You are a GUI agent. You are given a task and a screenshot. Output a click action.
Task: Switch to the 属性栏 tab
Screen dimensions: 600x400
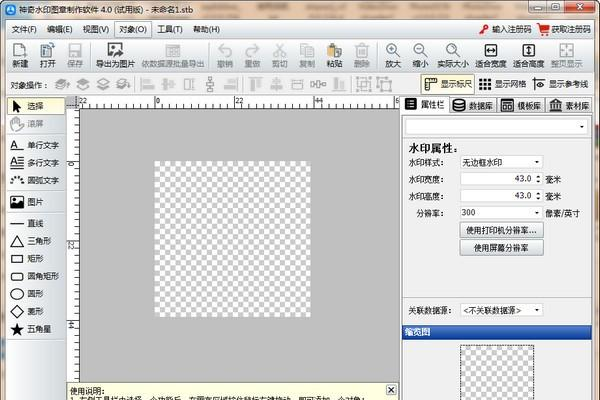coord(425,104)
